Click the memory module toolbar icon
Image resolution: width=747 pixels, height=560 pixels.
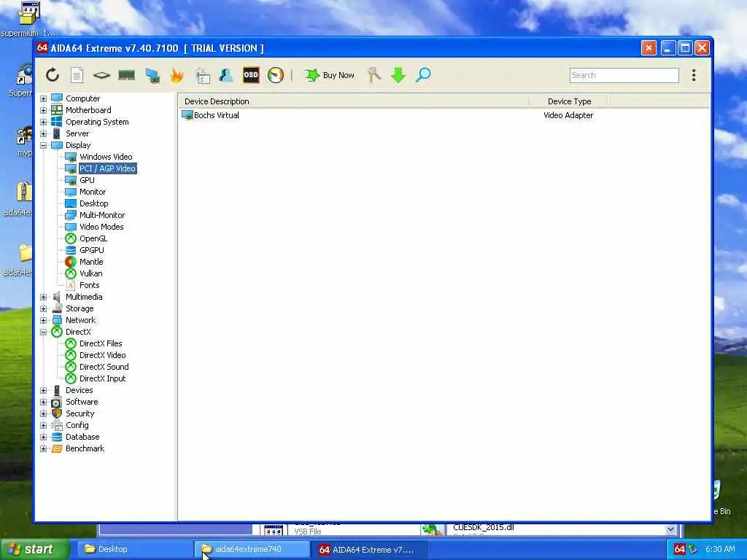pyautogui.click(x=126, y=75)
